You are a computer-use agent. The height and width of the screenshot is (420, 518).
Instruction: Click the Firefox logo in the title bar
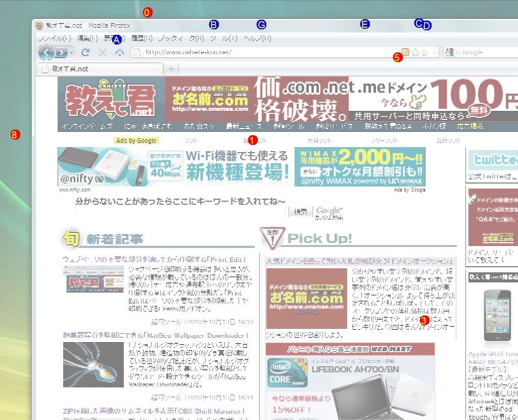(39, 25)
